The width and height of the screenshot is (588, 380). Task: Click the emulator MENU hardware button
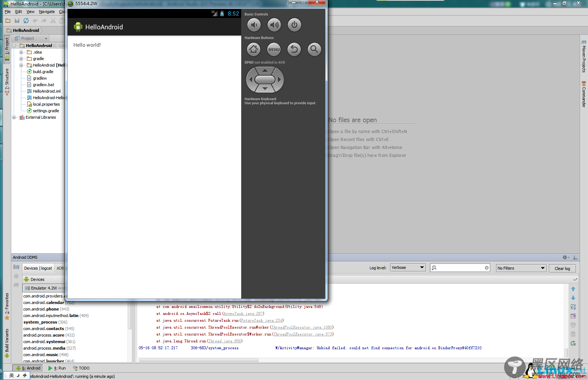coord(274,49)
